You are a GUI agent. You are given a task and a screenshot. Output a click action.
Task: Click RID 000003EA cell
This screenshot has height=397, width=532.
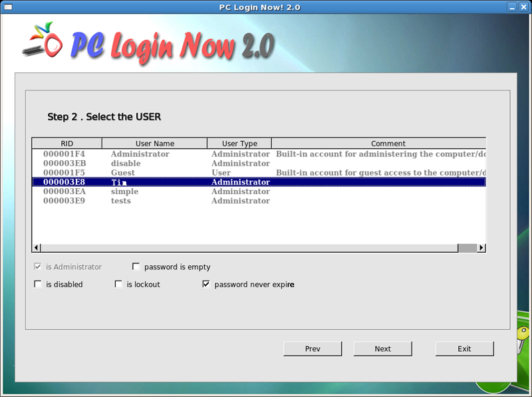tap(65, 192)
